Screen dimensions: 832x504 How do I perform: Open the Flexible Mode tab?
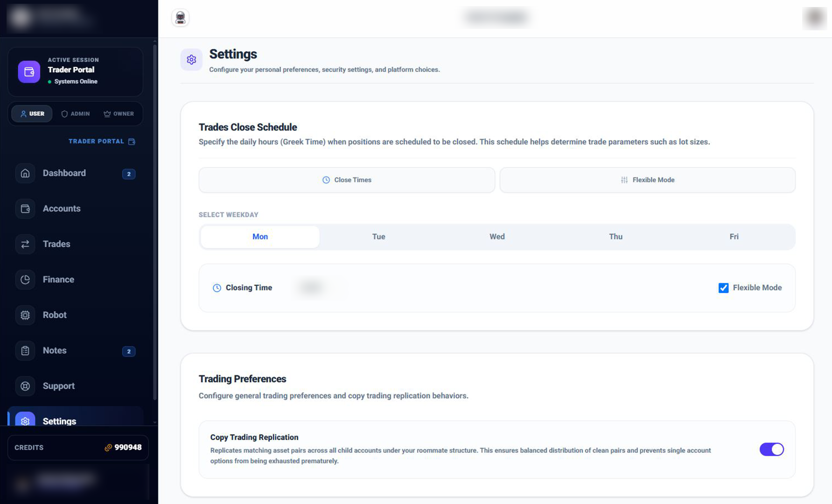pos(647,180)
